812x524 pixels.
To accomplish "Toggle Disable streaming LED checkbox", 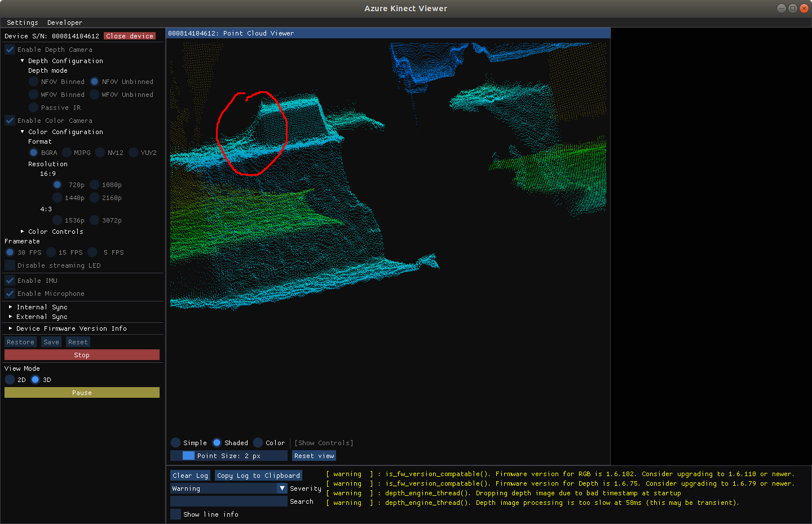I will tap(10, 265).
